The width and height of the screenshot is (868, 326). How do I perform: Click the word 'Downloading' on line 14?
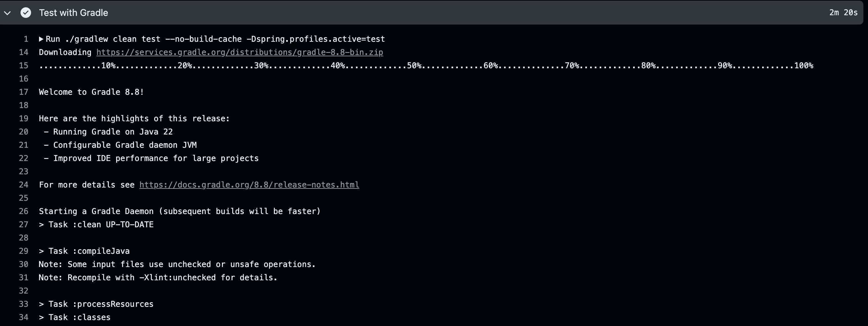tap(65, 52)
